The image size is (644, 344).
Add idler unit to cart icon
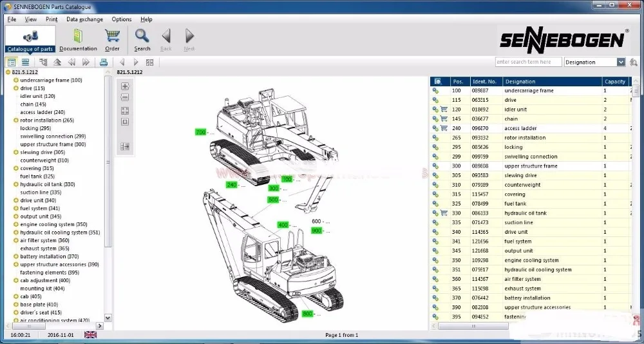[444, 110]
